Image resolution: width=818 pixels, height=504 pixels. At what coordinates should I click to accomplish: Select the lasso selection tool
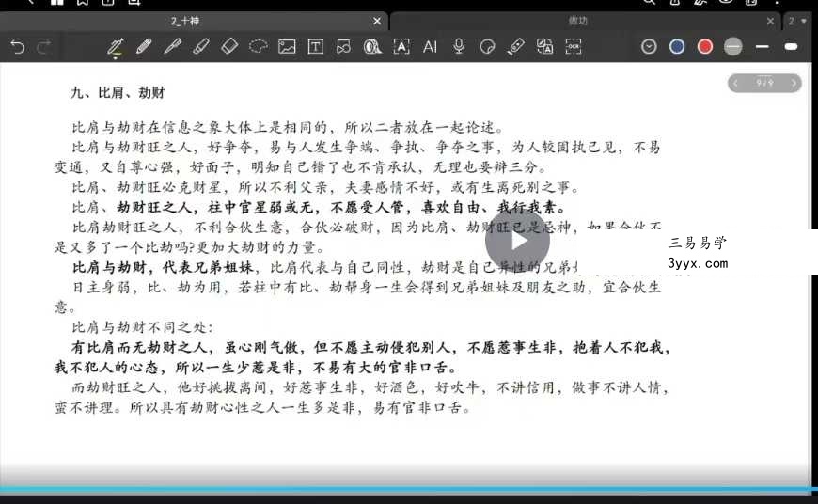(259, 47)
